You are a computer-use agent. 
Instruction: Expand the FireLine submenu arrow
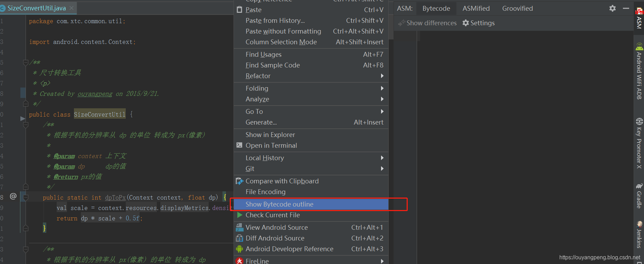pos(382,261)
